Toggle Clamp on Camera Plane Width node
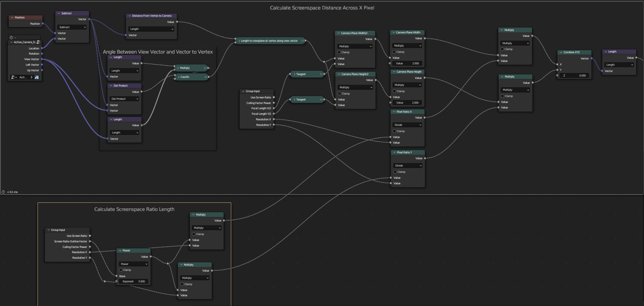The width and height of the screenshot is (644, 306). tap(394, 52)
